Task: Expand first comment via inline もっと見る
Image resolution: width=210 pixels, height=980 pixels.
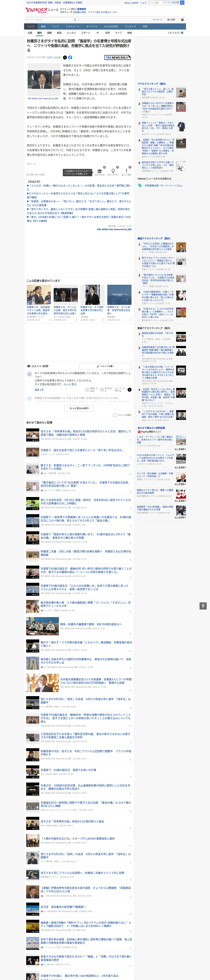Action: tap(70, 384)
